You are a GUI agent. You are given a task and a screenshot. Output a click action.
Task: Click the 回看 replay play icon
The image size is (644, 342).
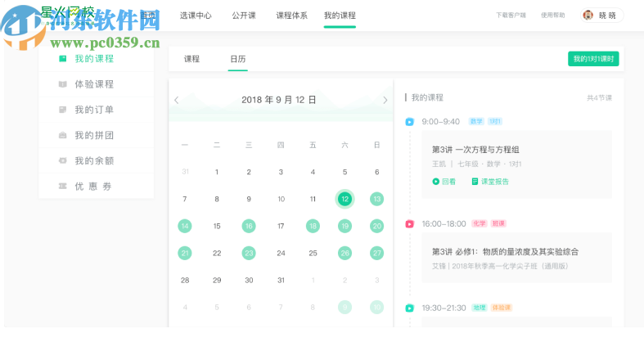point(436,182)
